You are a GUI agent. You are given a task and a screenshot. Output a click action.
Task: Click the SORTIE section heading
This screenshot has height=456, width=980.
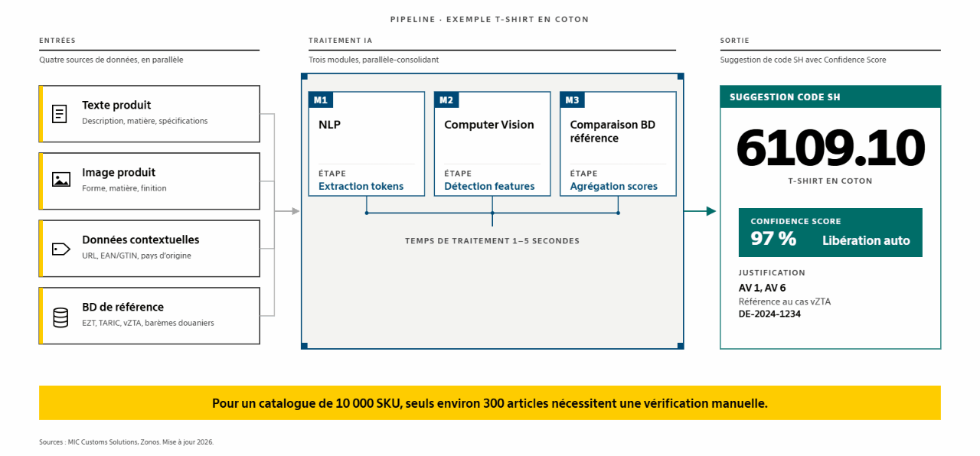(734, 41)
